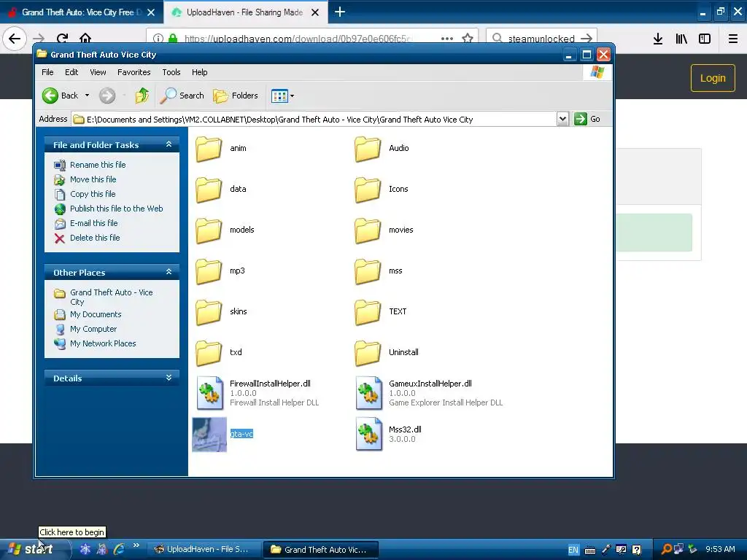Click the Login button on webpage
This screenshot has height=560, width=747.
point(713,78)
